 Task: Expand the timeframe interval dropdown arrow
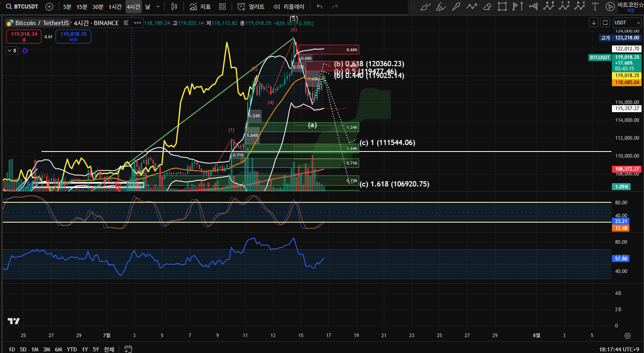point(158,6)
